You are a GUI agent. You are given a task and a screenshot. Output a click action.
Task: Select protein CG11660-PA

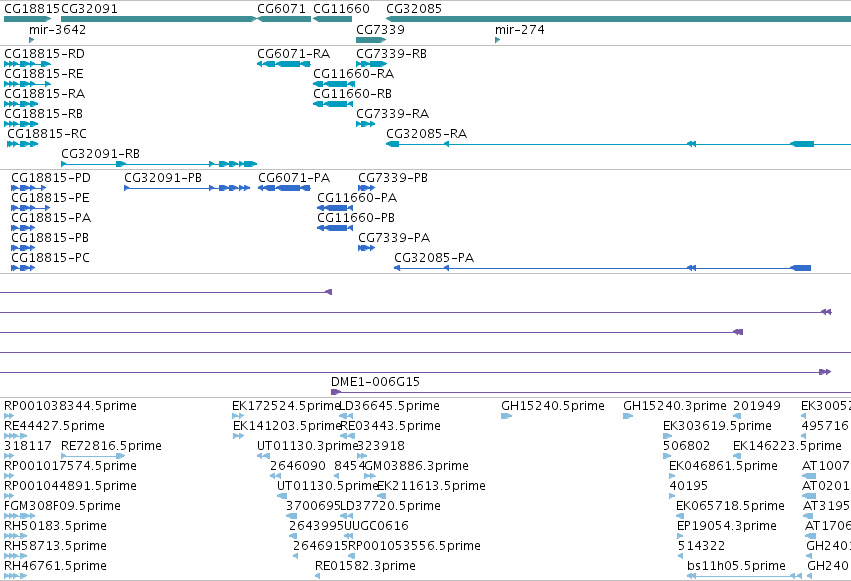(x=357, y=198)
